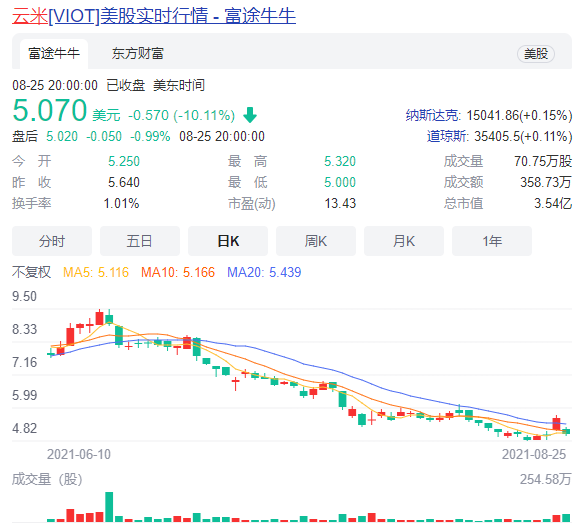Click the 道琼斯 index label

click(x=448, y=136)
